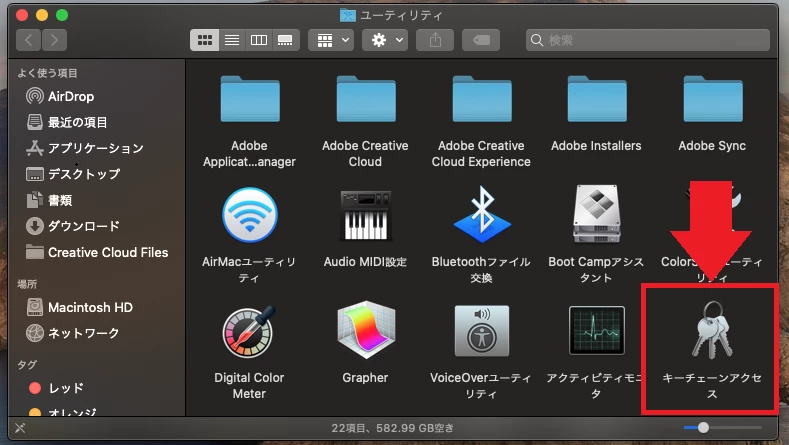Click the 22項目、582.99 GB空き status text
Image resolution: width=789 pixels, height=445 pixels.
pyautogui.click(x=392, y=428)
